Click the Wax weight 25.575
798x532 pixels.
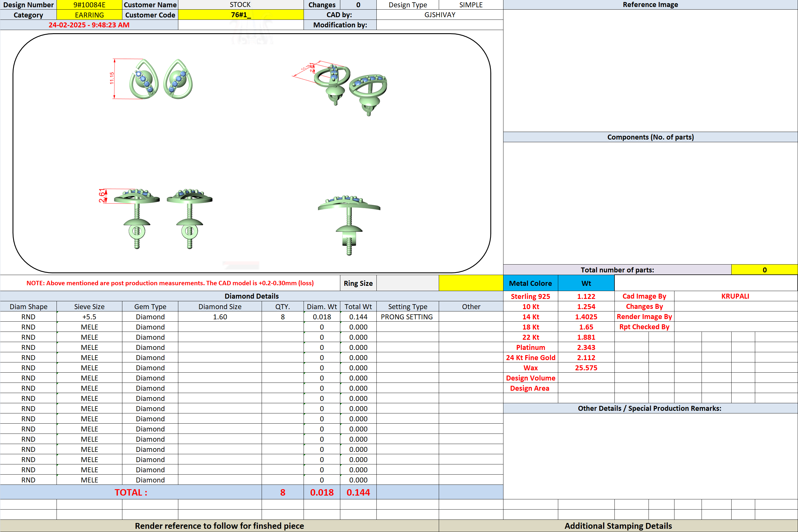click(x=586, y=367)
